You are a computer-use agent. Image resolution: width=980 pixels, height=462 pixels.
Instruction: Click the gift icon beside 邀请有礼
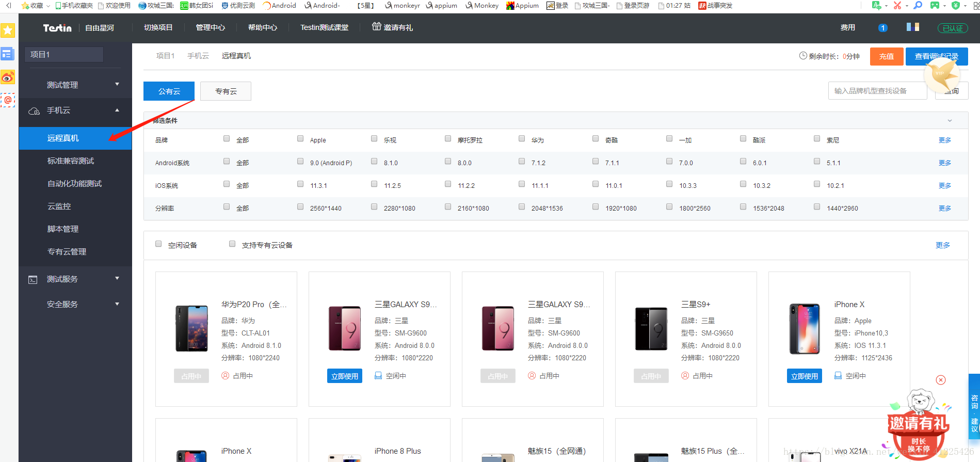[x=377, y=26]
